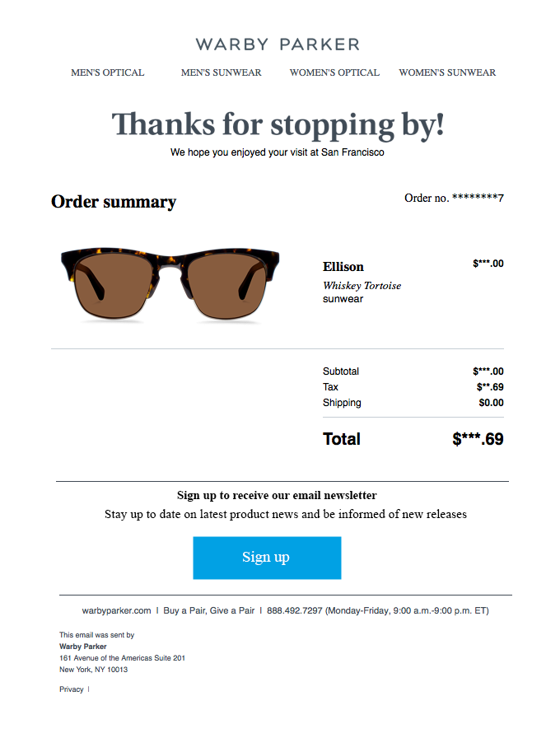Open Buy a Pair, Give a Pair link
This screenshot has width=560, height=738.
click(209, 610)
